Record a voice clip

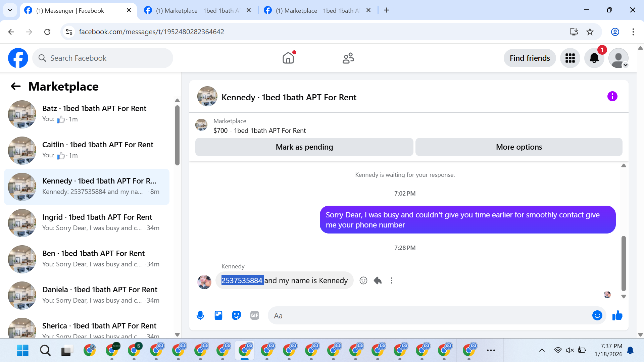[200, 315]
